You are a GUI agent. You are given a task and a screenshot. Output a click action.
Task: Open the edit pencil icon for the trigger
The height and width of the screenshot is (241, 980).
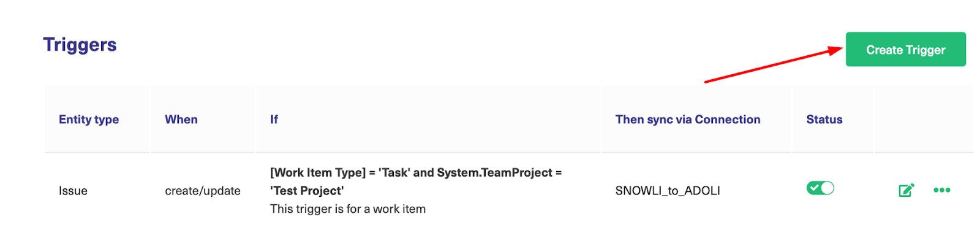coord(906,190)
